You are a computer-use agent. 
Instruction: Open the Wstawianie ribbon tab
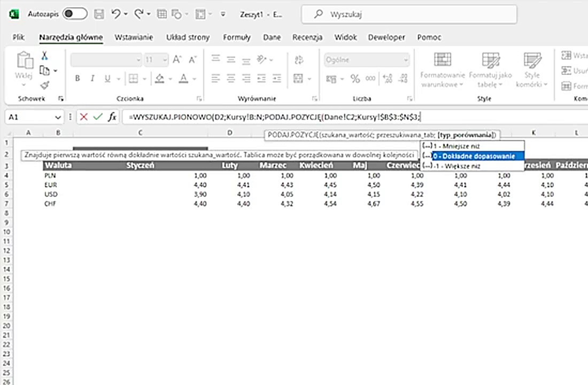click(x=134, y=37)
